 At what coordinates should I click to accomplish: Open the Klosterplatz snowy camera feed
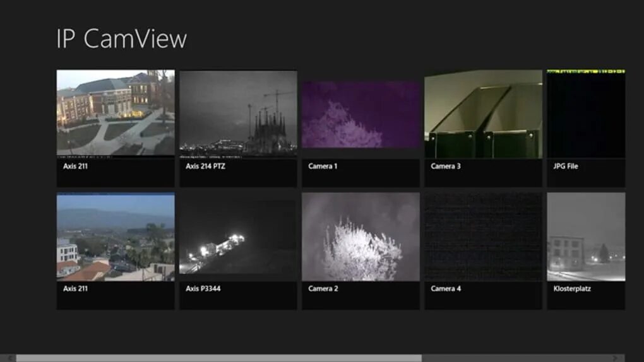tap(586, 237)
